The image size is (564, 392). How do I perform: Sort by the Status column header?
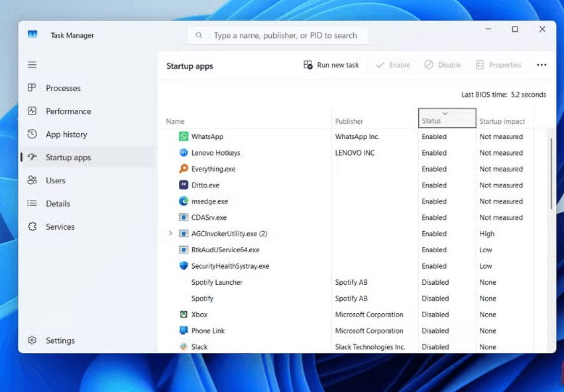click(x=447, y=118)
